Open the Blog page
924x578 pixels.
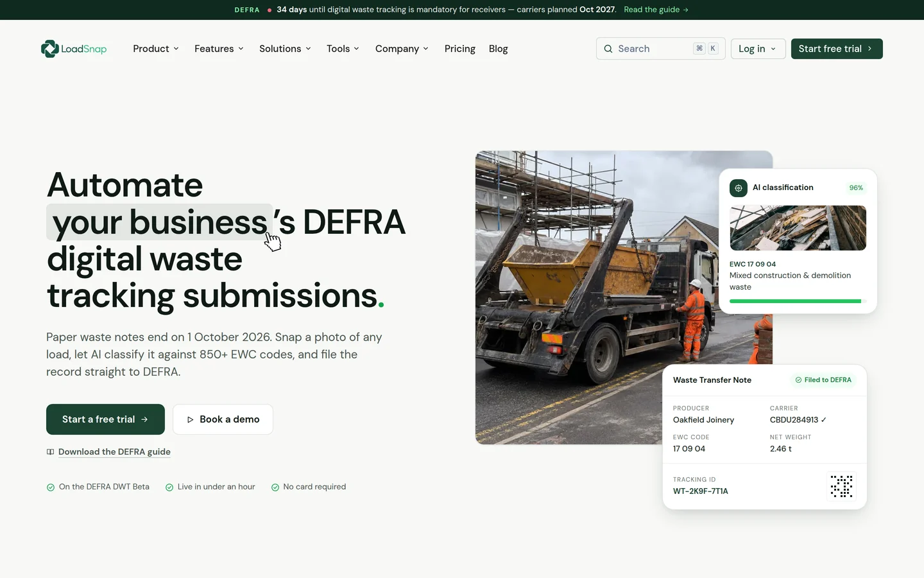[498, 49]
